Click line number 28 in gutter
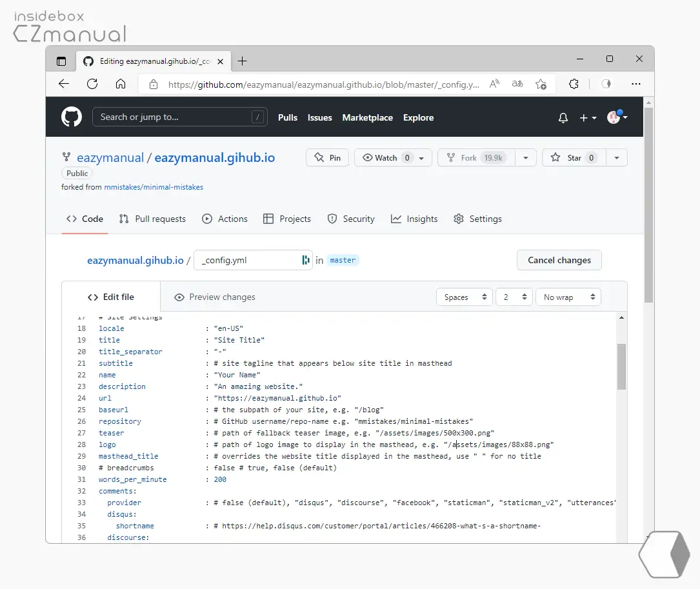This screenshot has height=589, width=700. [82, 444]
